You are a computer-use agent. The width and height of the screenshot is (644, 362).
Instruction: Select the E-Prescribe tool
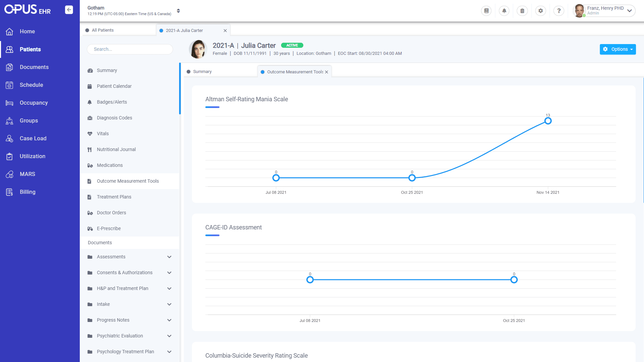coord(108,228)
